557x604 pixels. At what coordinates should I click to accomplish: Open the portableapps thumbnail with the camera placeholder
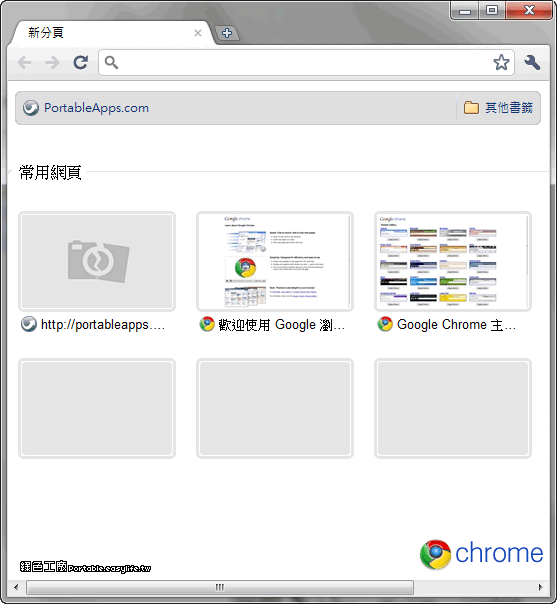(x=97, y=262)
